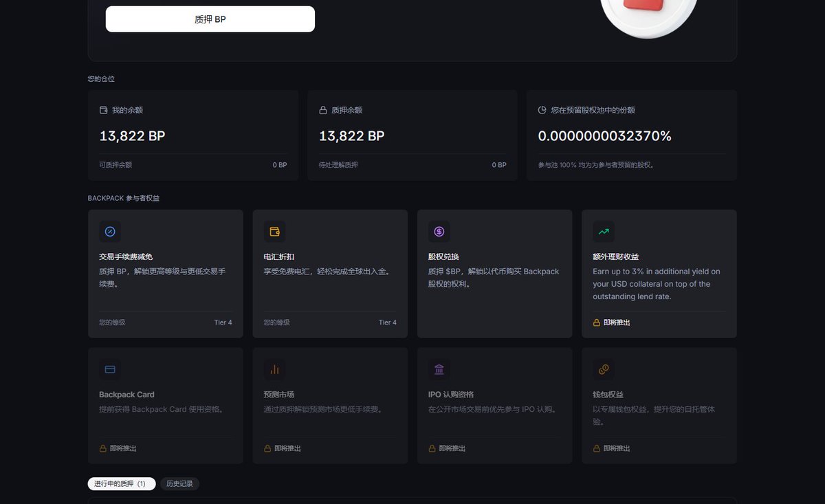This screenshot has width=825, height=504.
Task: Click Tier 4 in the 交易手续费减免 card
Action: (x=223, y=322)
